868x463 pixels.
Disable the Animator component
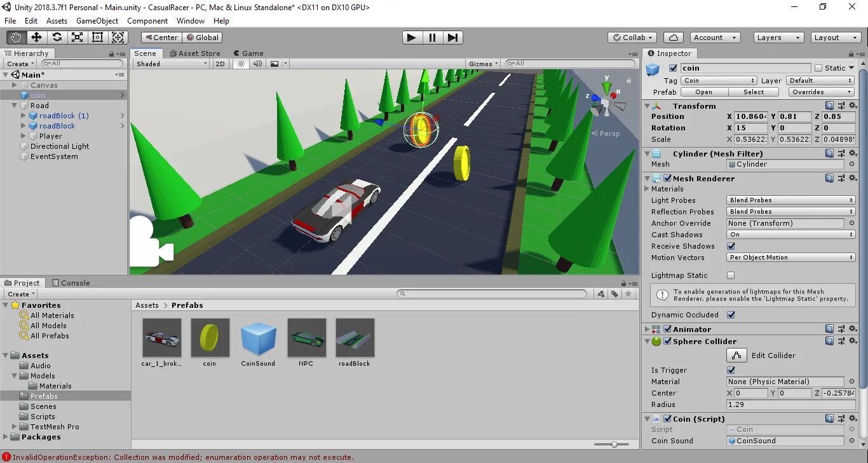667,329
